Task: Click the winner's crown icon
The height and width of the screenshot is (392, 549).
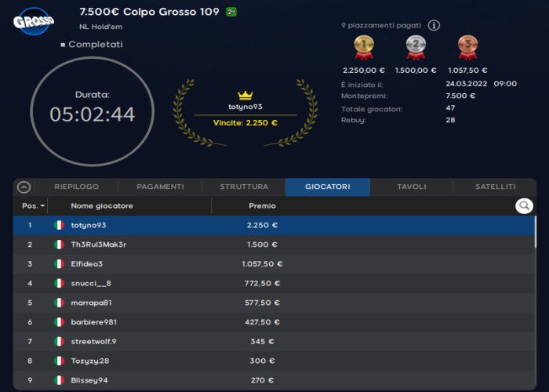Action: point(245,95)
